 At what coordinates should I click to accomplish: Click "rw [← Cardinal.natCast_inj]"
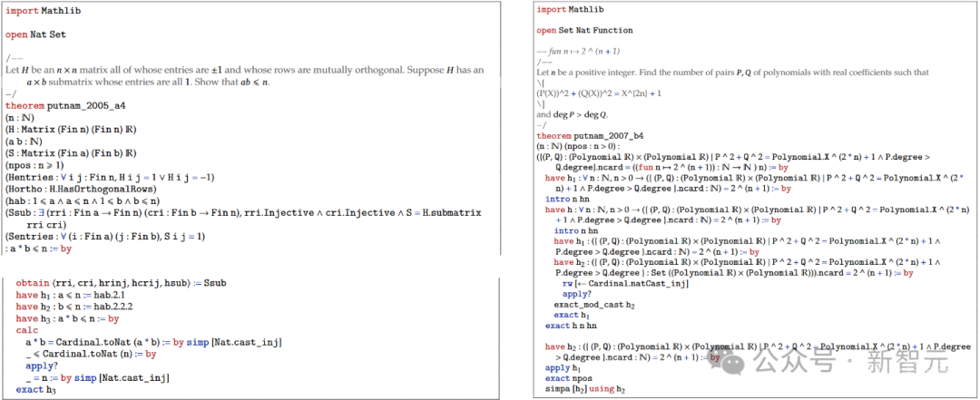coord(625,284)
